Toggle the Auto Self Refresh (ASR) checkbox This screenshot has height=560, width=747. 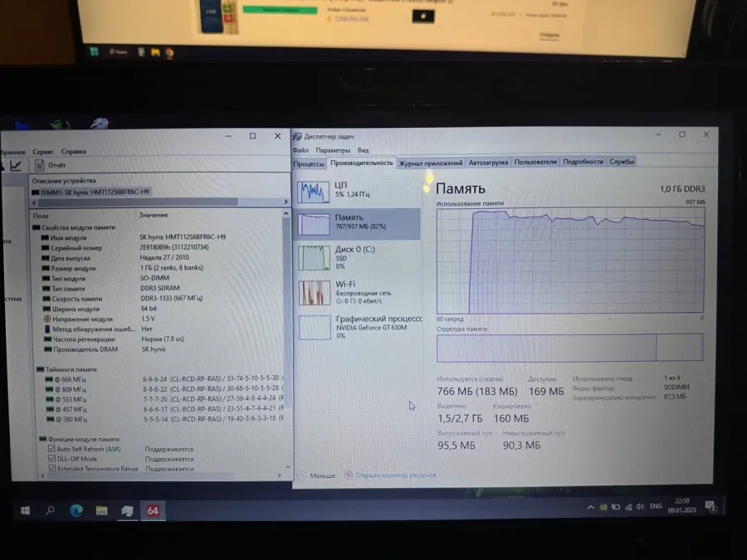click(51, 449)
